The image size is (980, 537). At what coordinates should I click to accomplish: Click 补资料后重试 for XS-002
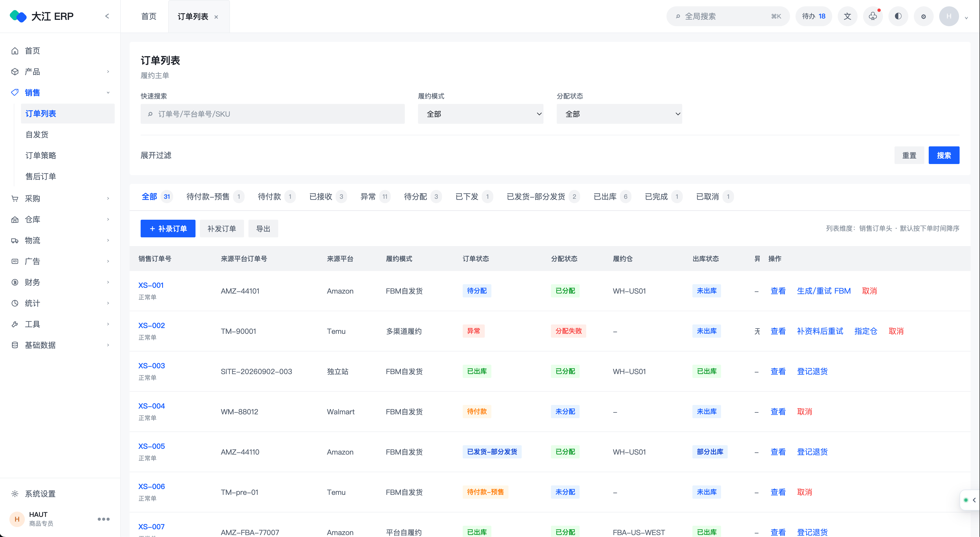click(x=820, y=331)
